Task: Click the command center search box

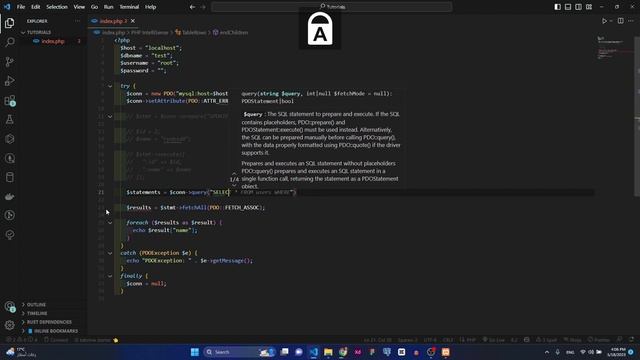Action: click(x=332, y=7)
